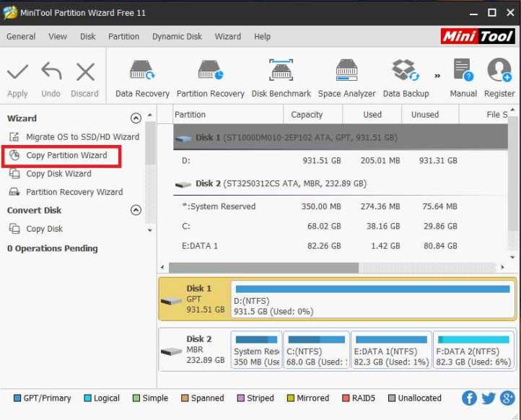Select the E:DATA 1 partition row

(x=341, y=246)
